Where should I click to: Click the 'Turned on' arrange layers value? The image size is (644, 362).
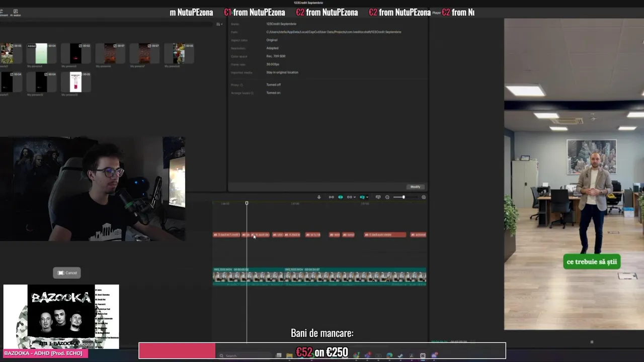[x=273, y=93]
